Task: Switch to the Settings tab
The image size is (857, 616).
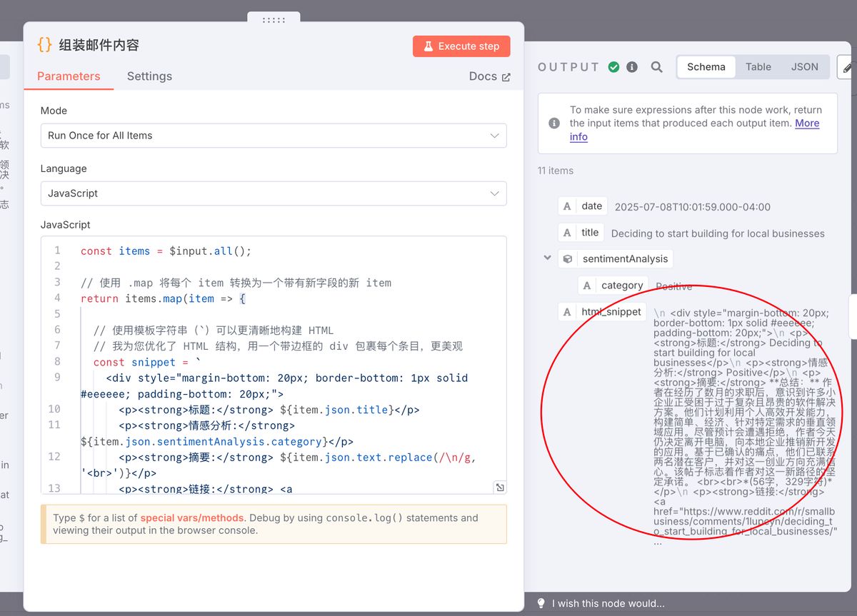Action: click(x=149, y=76)
